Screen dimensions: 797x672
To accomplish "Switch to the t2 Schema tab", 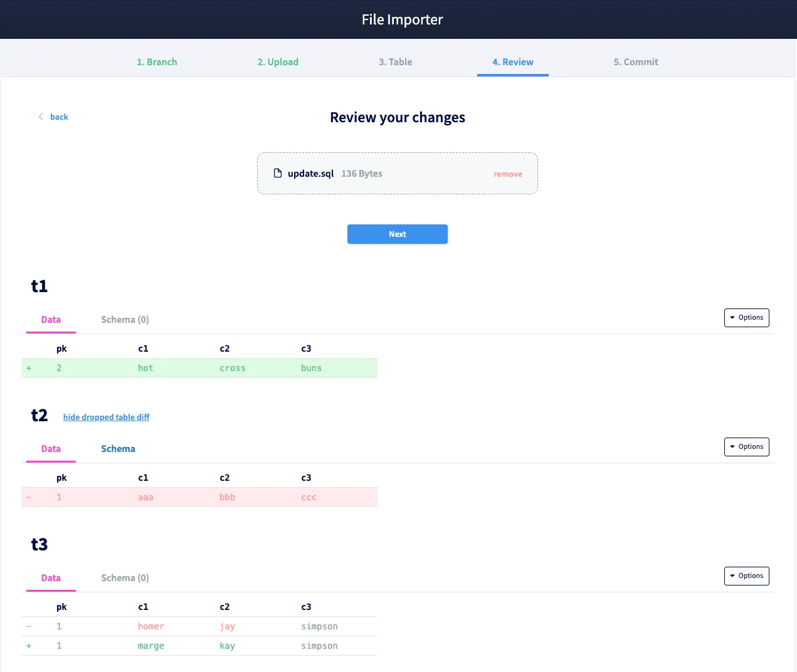I will pyautogui.click(x=118, y=449).
